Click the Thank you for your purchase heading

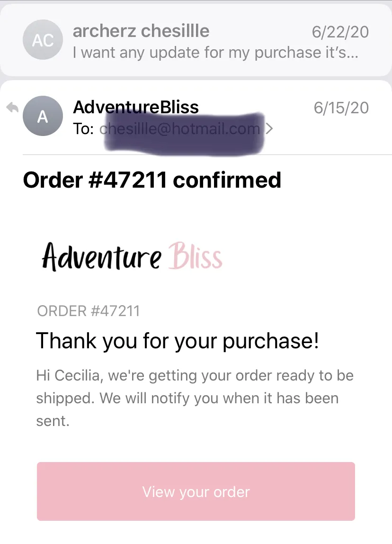point(178,341)
